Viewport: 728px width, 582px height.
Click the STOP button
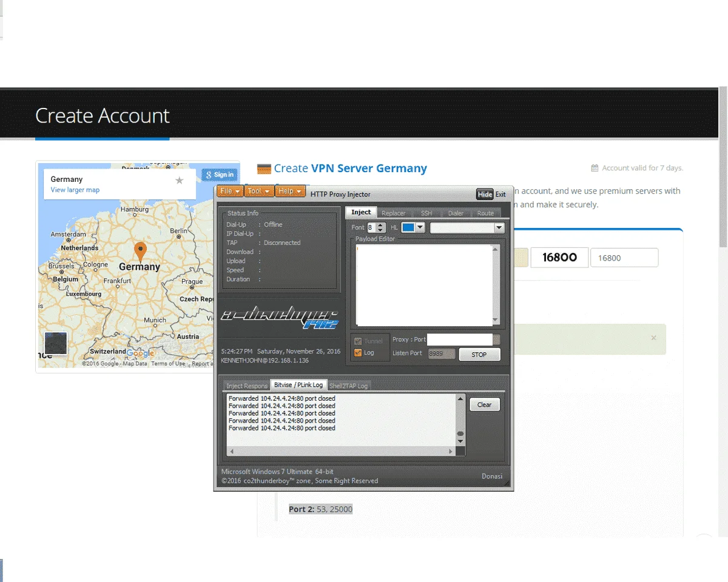point(479,355)
